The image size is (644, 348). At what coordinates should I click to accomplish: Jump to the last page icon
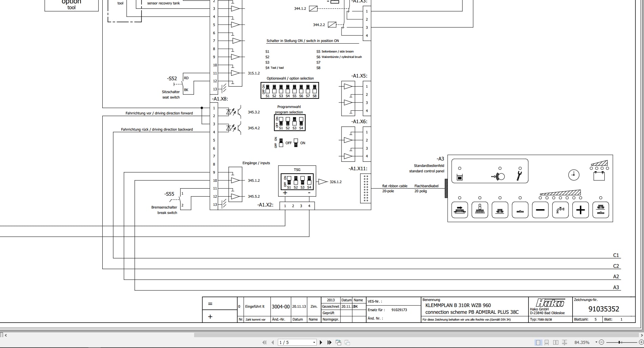point(329,342)
